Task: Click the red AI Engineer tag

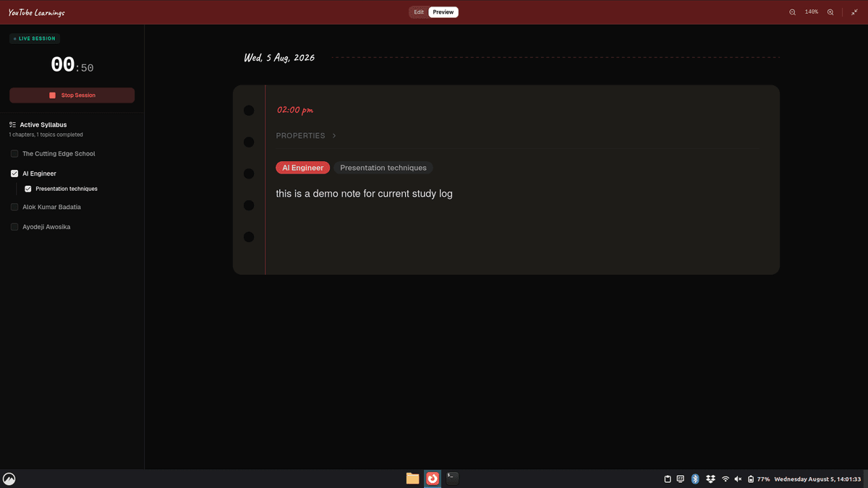Action: pyautogui.click(x=302, y=168)
